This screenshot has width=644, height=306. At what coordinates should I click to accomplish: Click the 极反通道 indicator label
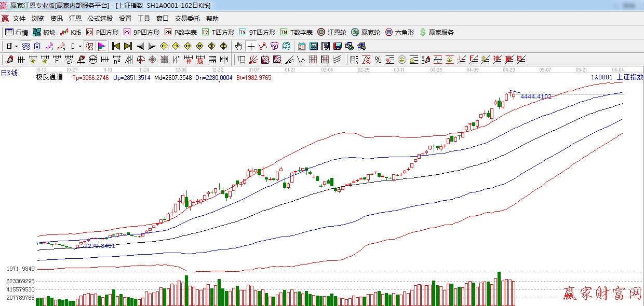49,77
